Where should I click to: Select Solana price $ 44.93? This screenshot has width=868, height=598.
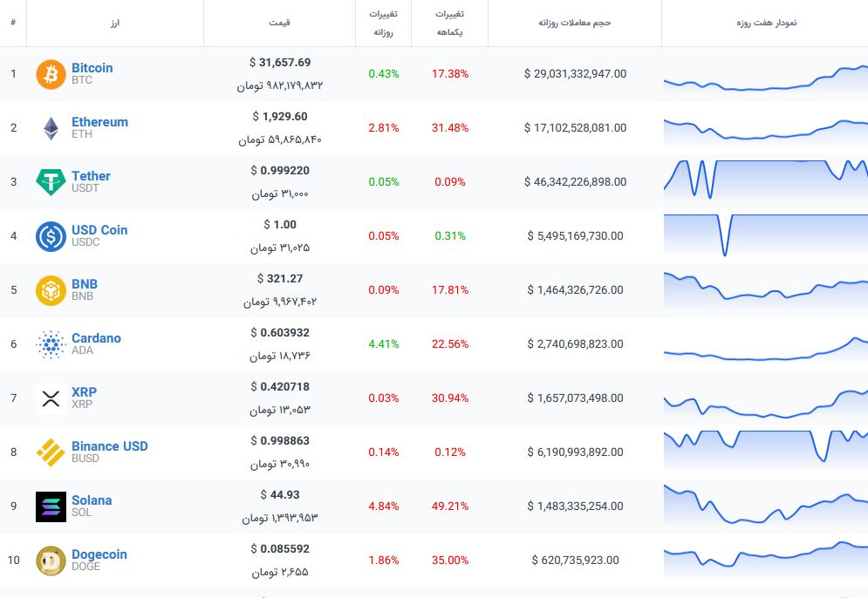279,495
